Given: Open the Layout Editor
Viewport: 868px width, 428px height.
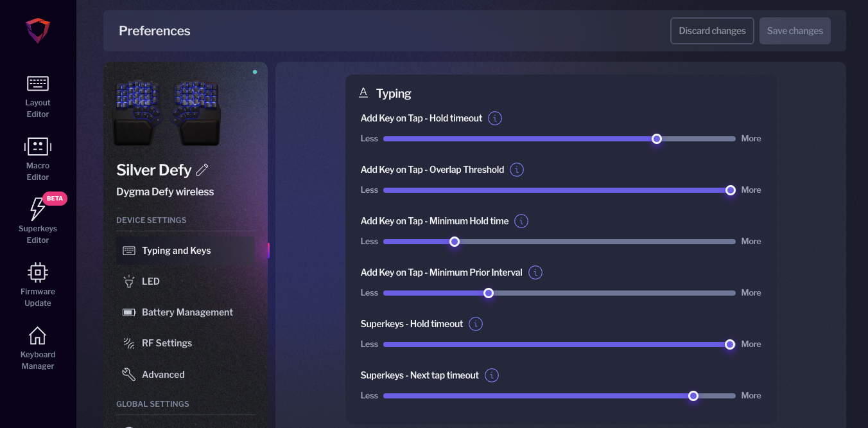Looking at the screenshot, I should point(38,96).
